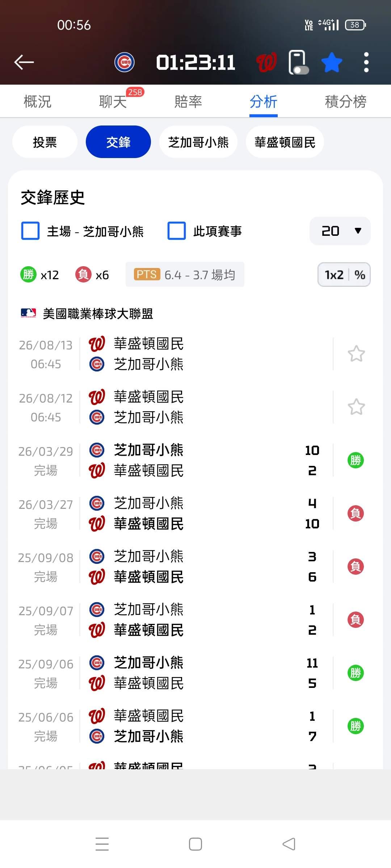Tap the Chicago Cubs logo in header
The width and height of the screenshot is (391, 868).
coord(125,62)
